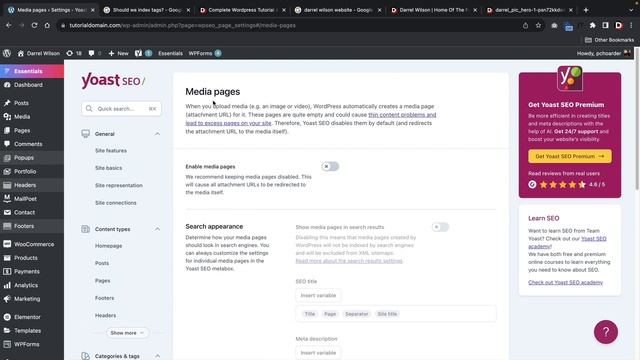Open the WPForms admin bar menu
Screen dimensions: 640x360
pyautogui.click(x=205, y=53)
